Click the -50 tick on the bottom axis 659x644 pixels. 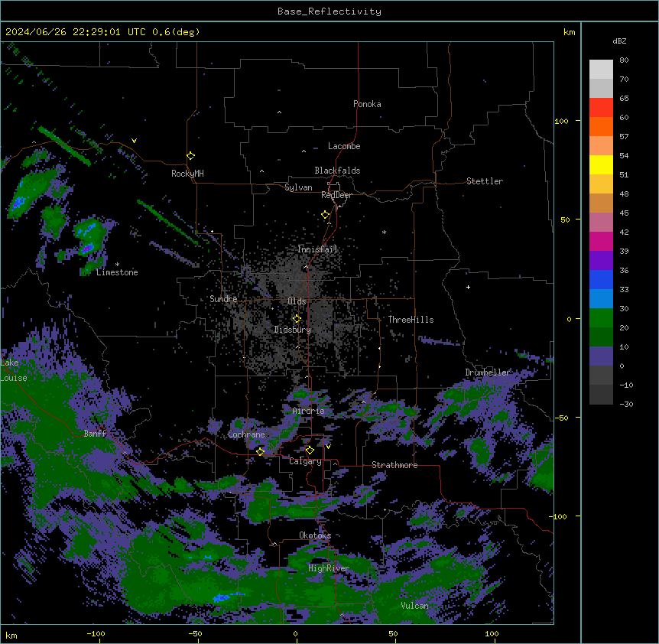(x=195, y=633)
